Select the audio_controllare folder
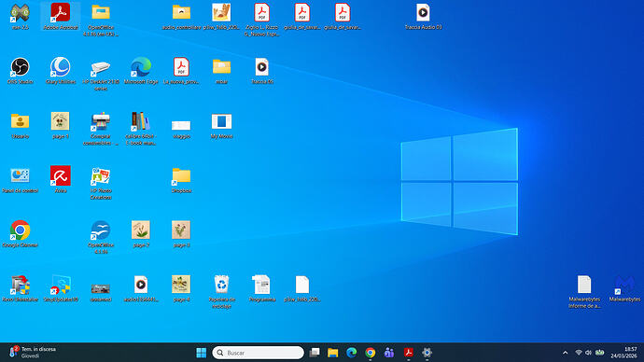Image resolution: width=644 pixels, height=362 pixels. coord(181,17)
